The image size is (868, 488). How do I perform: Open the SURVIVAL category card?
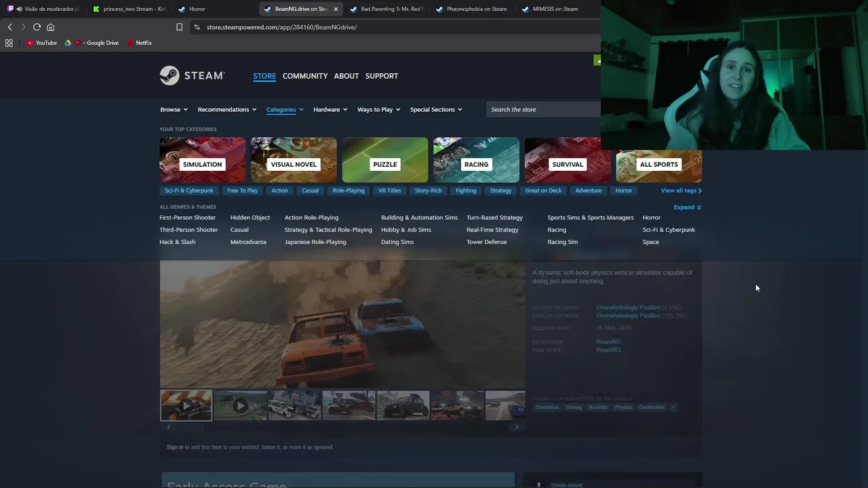click(x=568, y=160)
